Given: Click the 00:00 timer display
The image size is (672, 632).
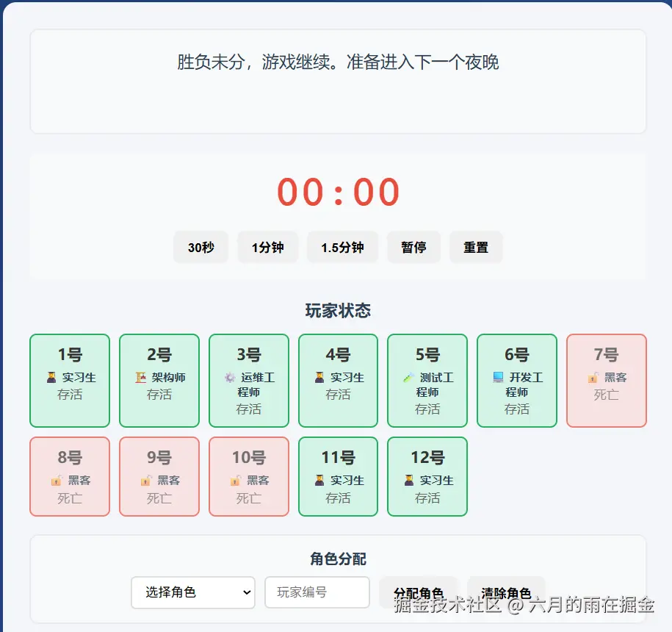Looking at the screenshot, I should click(x=338, y=192).
